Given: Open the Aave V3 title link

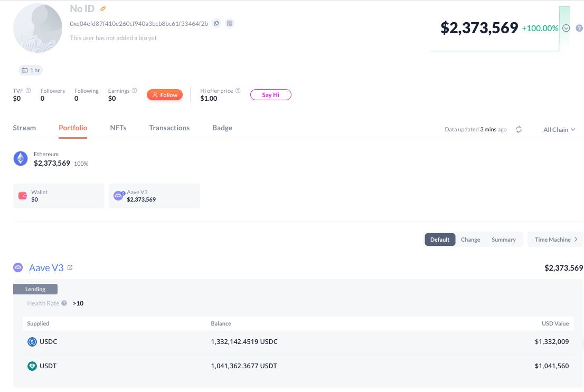Looking at the screenshot, I should (46, 268).
